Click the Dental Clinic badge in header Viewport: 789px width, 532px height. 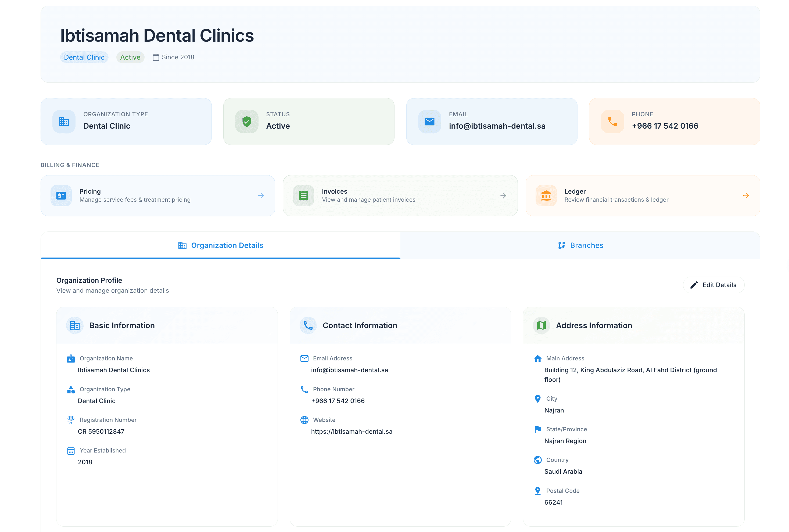click(84, 57)
